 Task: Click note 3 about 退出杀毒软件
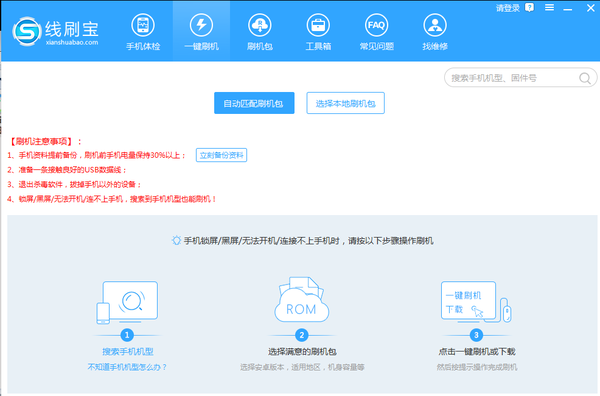coord(74,184)
